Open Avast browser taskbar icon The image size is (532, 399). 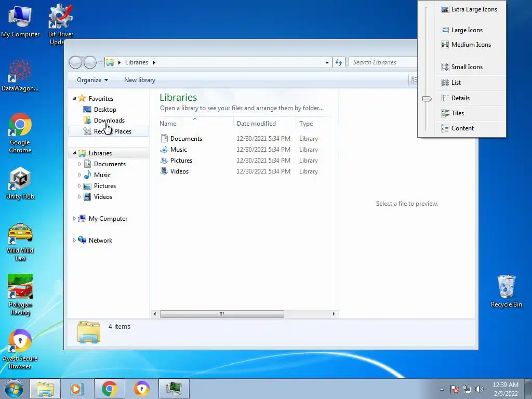tap(141, 389)
